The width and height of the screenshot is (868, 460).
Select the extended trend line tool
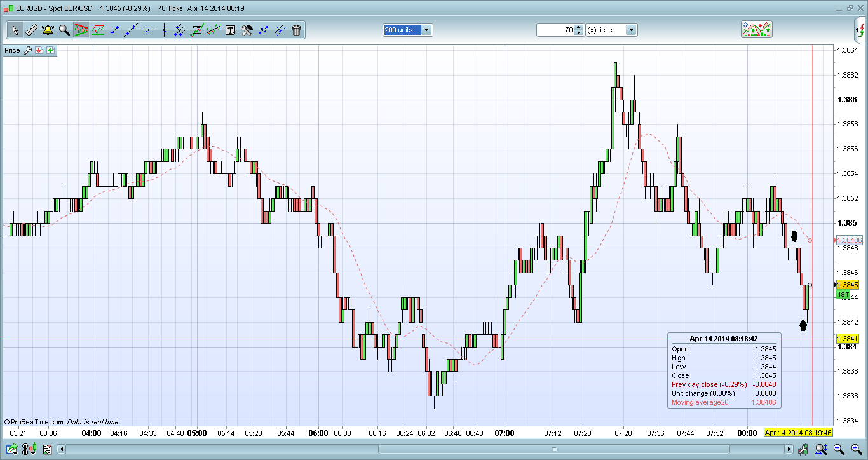[x=131, y=30]
